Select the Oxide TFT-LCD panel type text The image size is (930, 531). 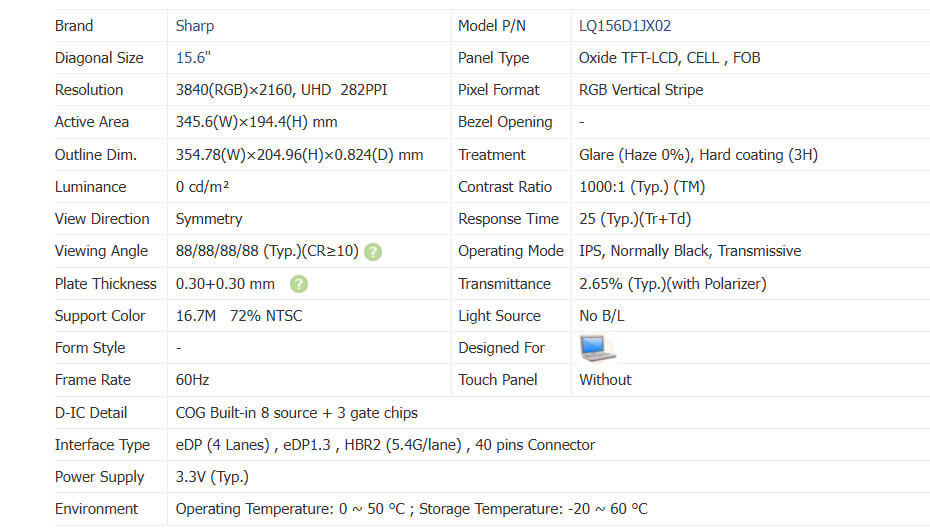pos(669,58)
